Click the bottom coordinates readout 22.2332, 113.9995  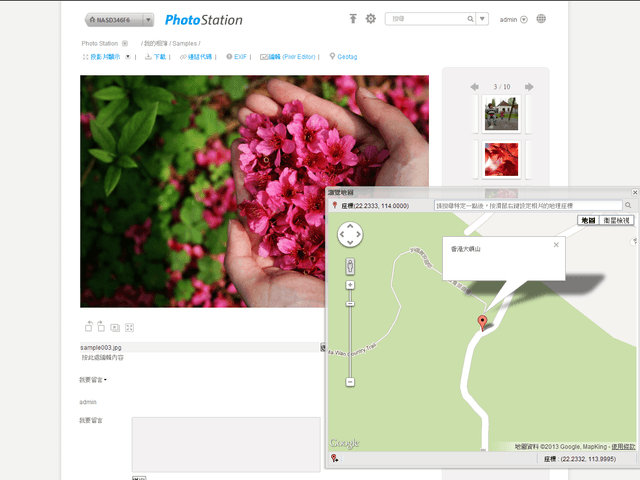(x=580, y=459)
